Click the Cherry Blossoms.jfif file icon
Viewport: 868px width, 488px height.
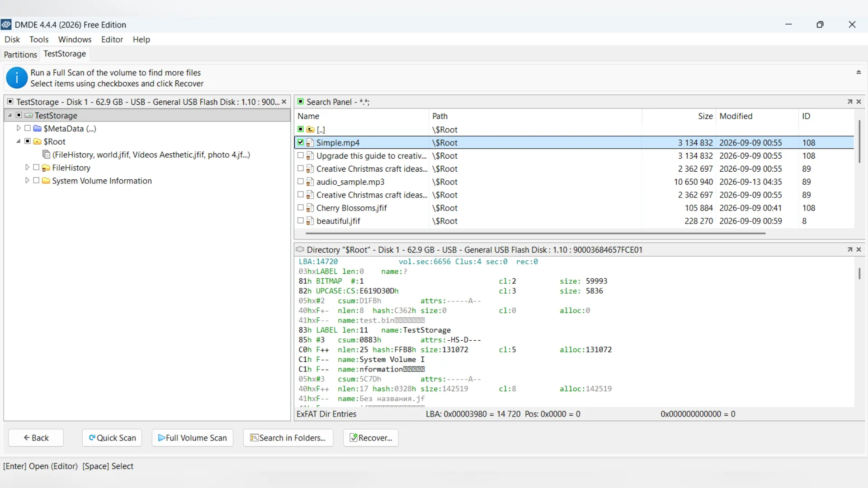(310, 208)
